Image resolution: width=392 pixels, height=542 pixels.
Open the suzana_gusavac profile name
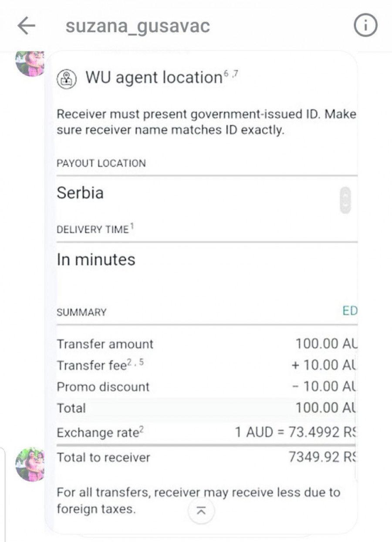click(138, 26)
